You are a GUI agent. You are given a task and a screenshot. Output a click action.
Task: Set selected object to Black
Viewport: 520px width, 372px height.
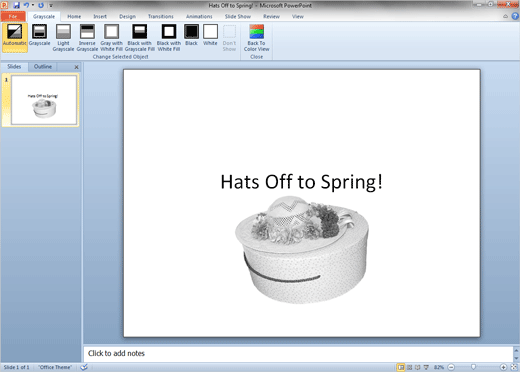(191, 35)
